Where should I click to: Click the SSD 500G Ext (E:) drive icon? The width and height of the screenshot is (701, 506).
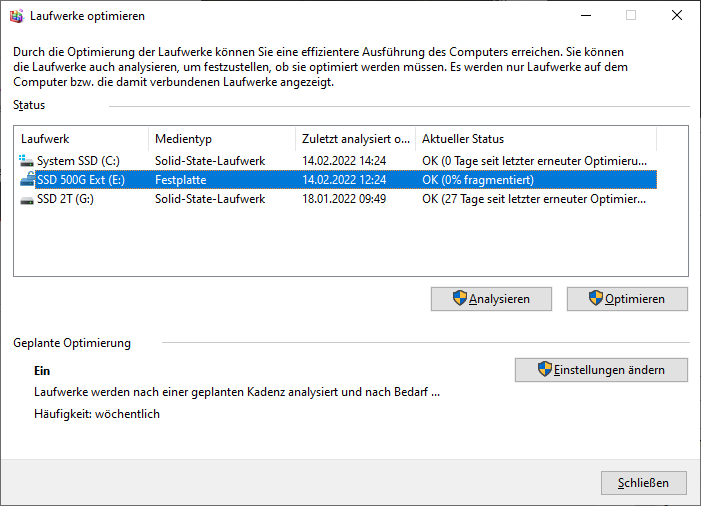(27, 180)
